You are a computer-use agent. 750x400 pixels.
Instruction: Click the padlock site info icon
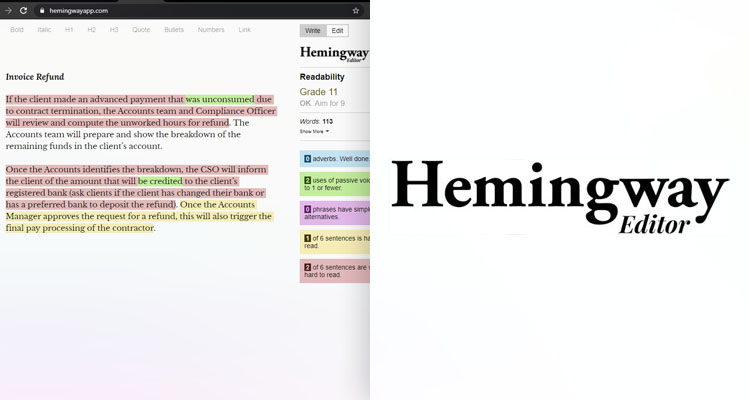(x=42, y=11)
